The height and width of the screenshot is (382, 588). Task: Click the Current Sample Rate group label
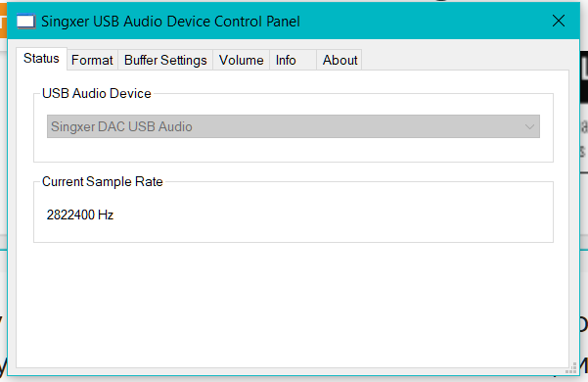click(x=103, y=181)
